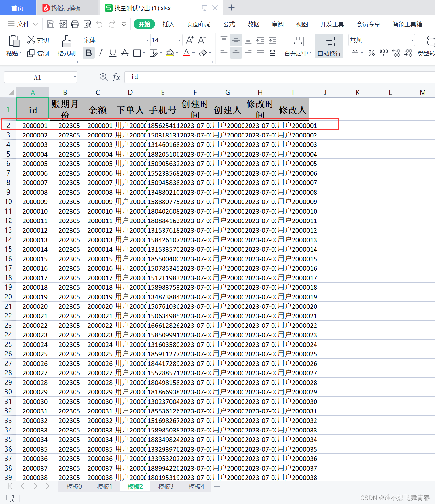Align text left
The width and height of the screenshot is (435, 504).
(x=224, y=53)
